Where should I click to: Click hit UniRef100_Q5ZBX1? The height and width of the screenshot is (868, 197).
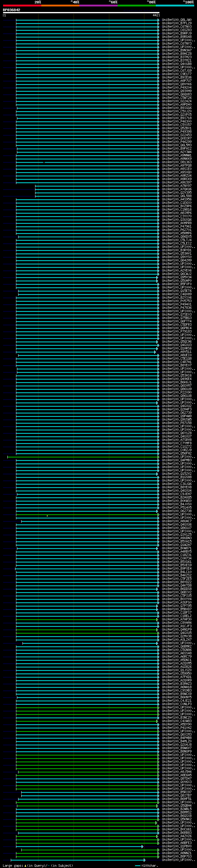pos(176,128)
